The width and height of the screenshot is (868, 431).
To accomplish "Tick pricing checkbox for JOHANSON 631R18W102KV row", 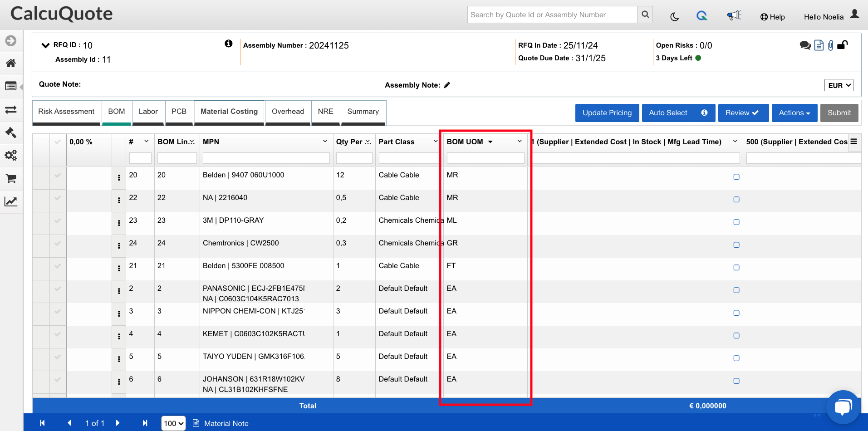I will [736, 381].
